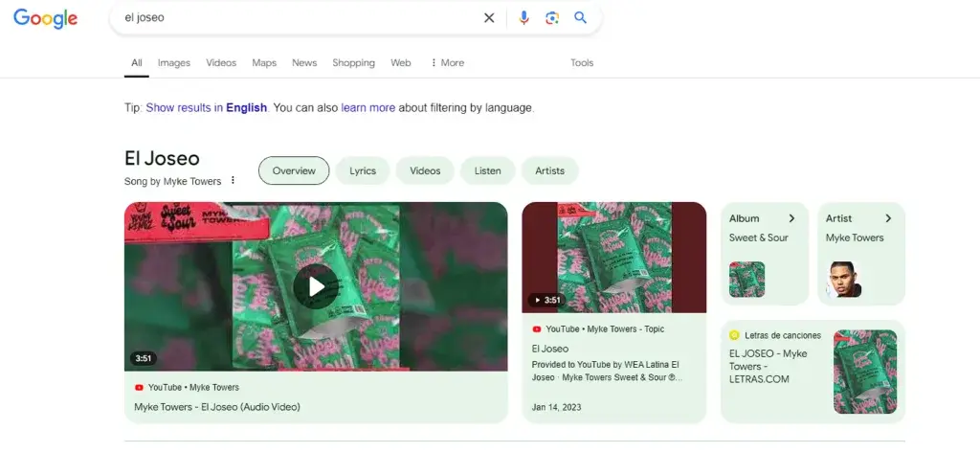The height and width of the screenshot is (475, 980).
Task: Switch to the Videos search tab
Action: tap(221, 62)
